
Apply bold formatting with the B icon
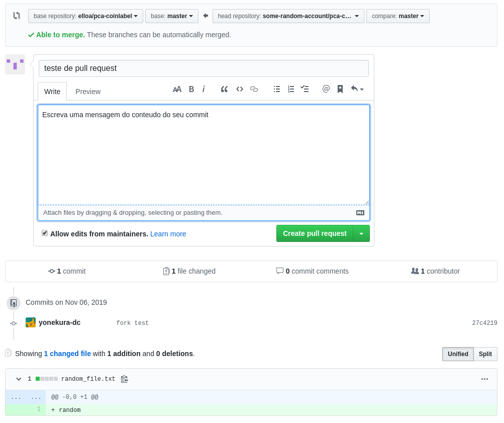[191, 90]
